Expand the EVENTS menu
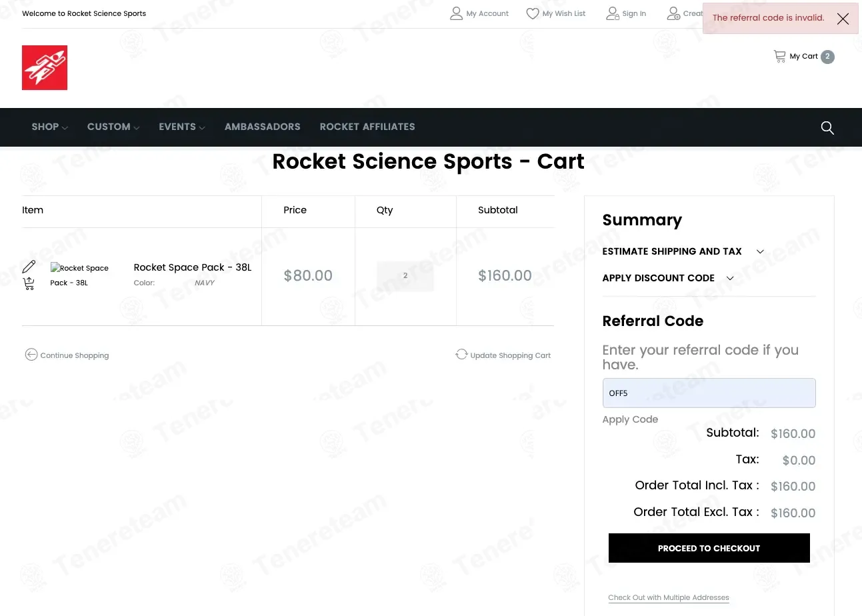The height and width of the screenshot is (616, 862). [181, 127]
